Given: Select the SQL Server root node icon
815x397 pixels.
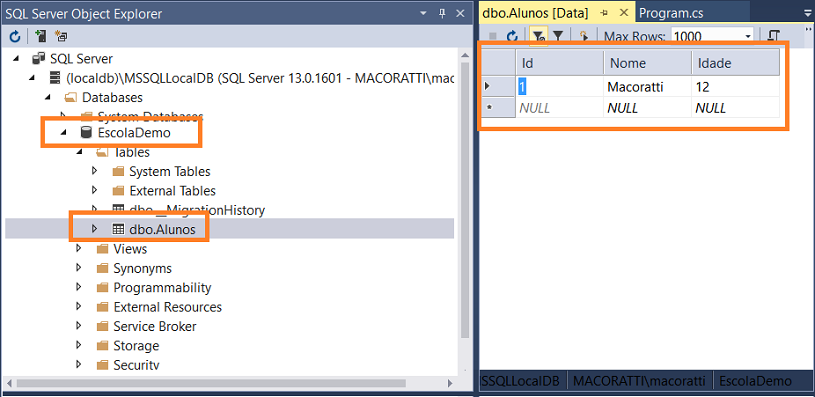Looking at the screenshot, I should click(x=38, y=59).
